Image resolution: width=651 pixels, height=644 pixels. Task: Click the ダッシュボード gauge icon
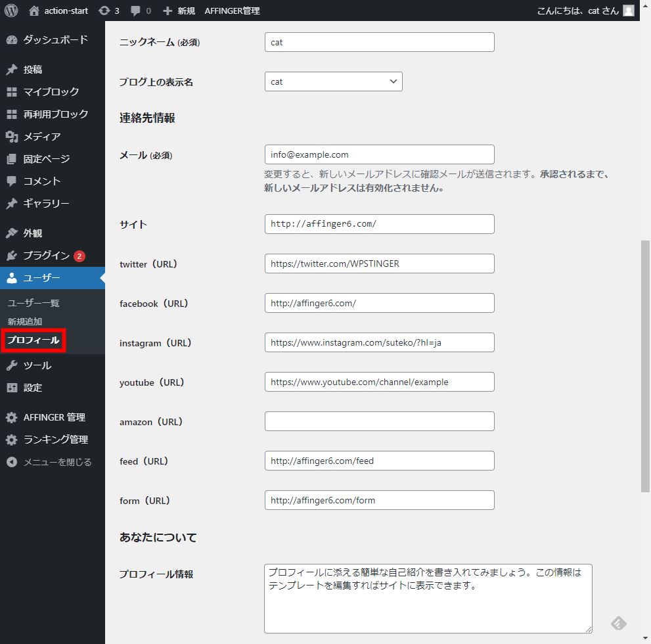[12, 40]
